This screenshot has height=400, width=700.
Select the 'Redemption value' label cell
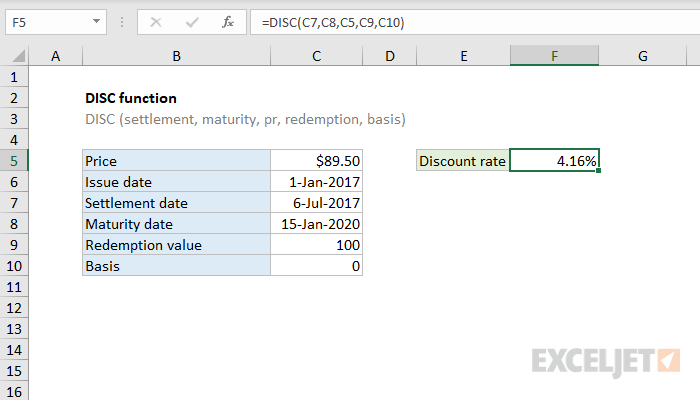tap(176, 245)
